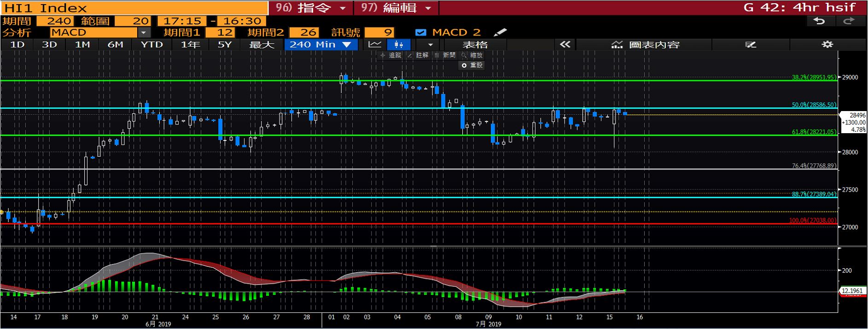868x329 pixels.
Task: Switch to line chart icon
Action: (375, 44)
